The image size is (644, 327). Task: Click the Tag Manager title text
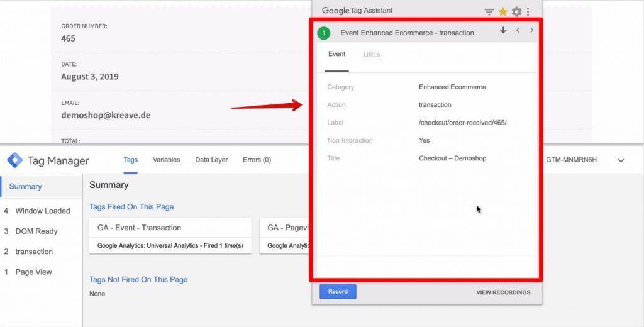click(x=58, y=160)
